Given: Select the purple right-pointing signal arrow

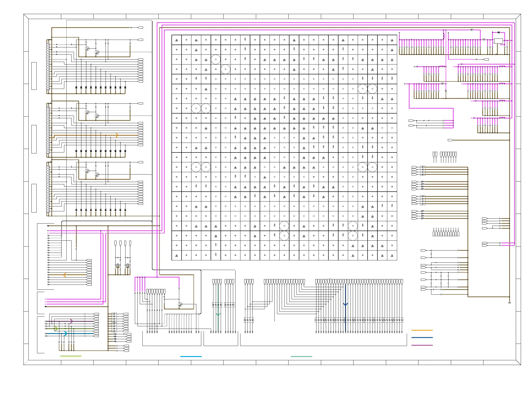Looking at the screenshot, I should [71, 321].
